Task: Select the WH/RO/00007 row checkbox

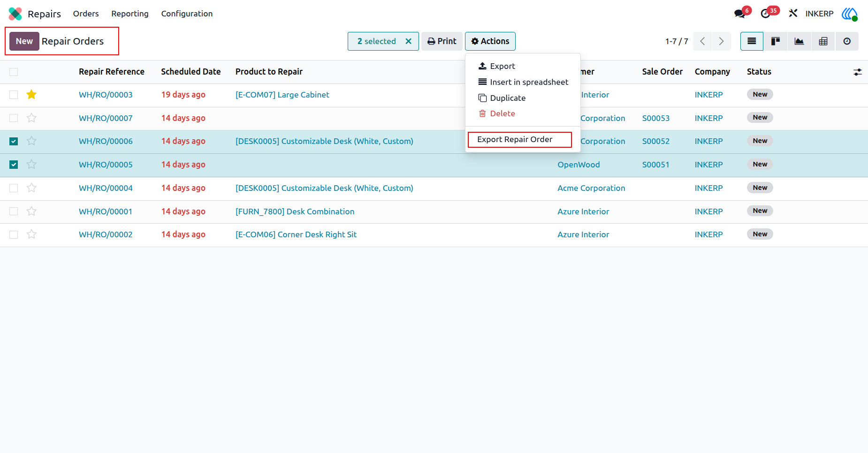Action: 14,118
